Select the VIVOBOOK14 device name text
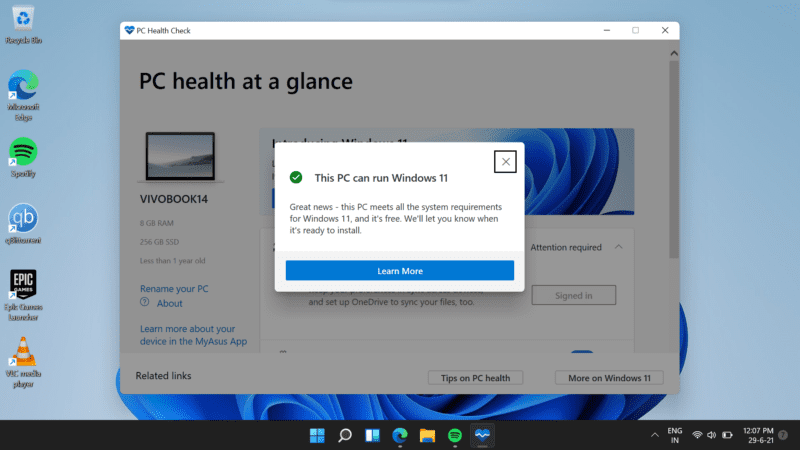The width and height of the screenshot is (800, 450). tap(174, 199)
